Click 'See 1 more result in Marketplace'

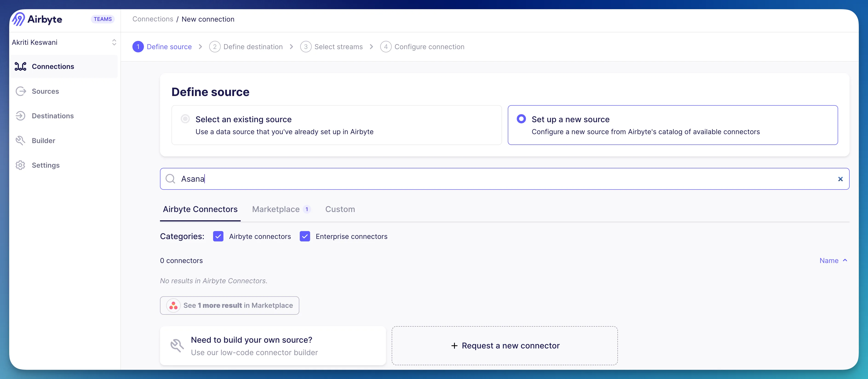click(x=229, y=305)
